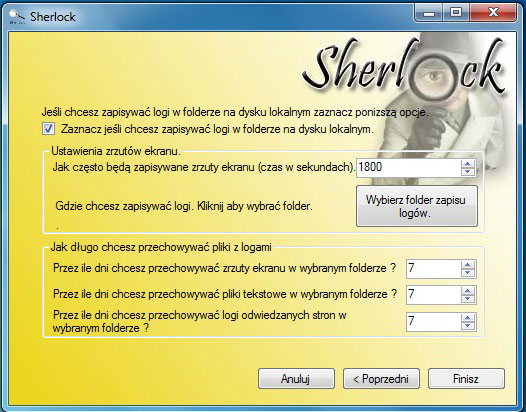Click the Sherlock magnifier icon in title bar
Screen dimensions: 526x412
[17, 17]
